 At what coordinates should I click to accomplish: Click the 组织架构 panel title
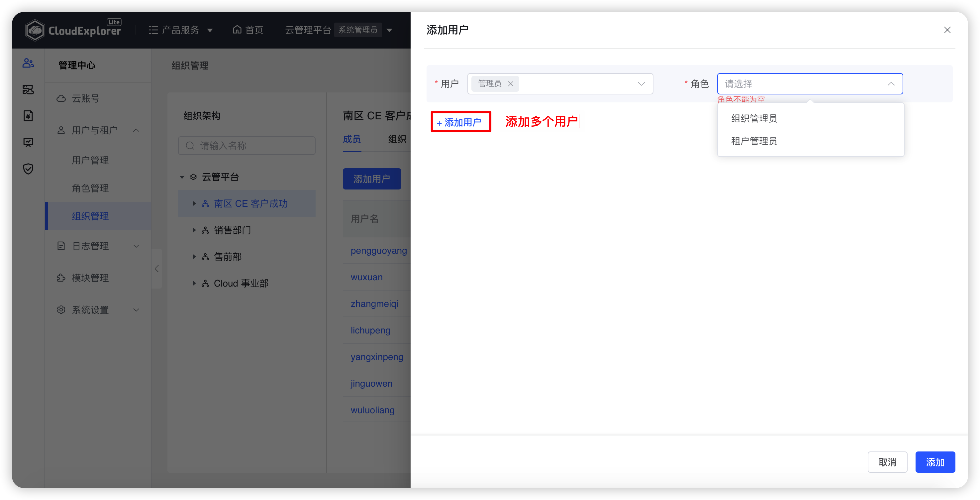[x=202, y=116]
